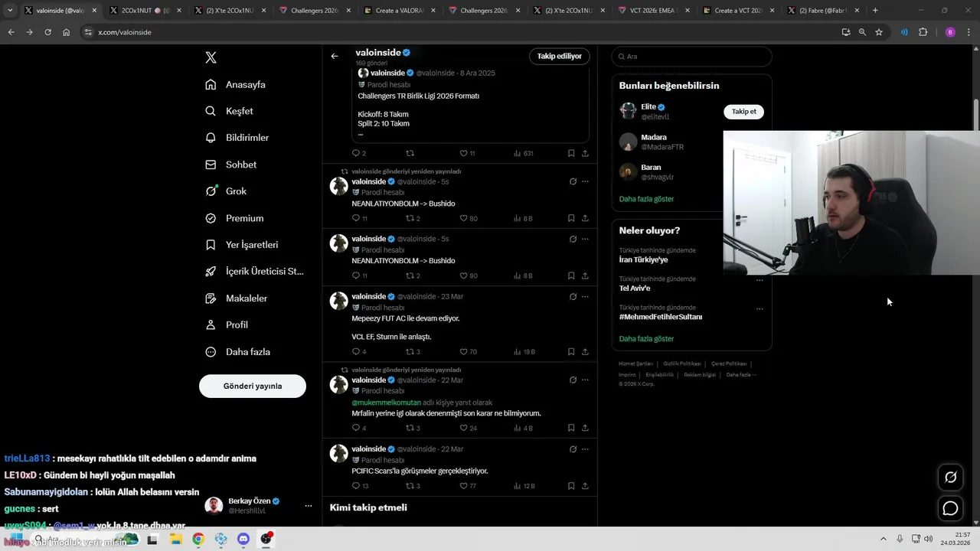Viewport: 980px width, 551px height.
Task: Bookmark this page with star icon
Action: (879, 32)
